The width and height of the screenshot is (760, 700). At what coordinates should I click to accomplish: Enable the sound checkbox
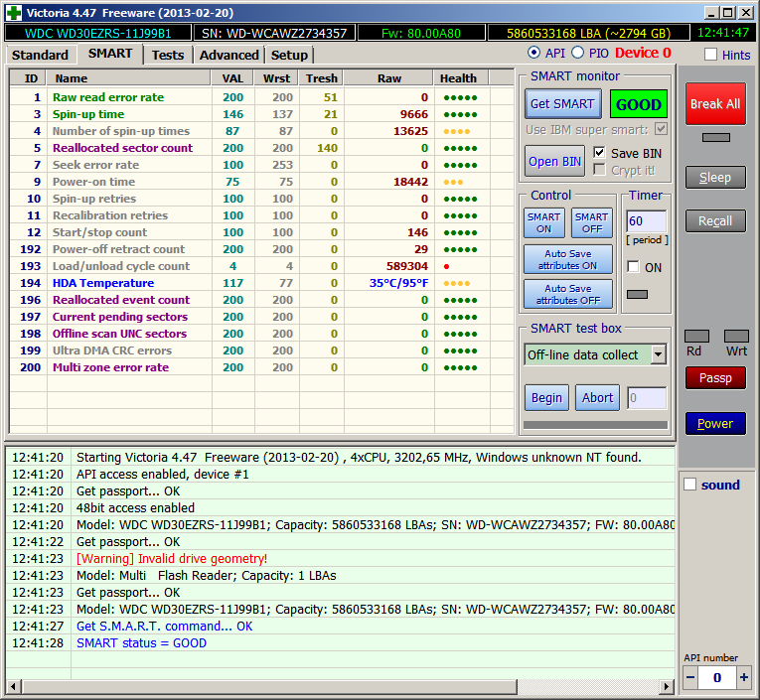690,485
